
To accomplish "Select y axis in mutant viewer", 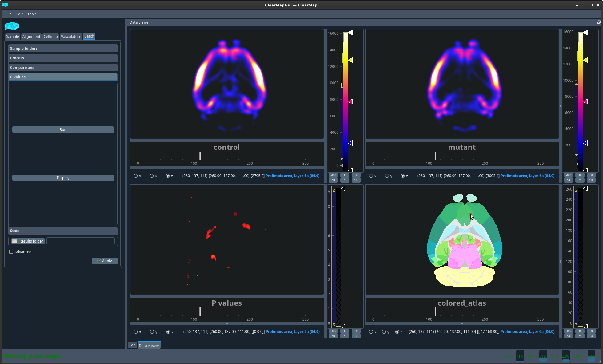I will [x=387, y=176].
